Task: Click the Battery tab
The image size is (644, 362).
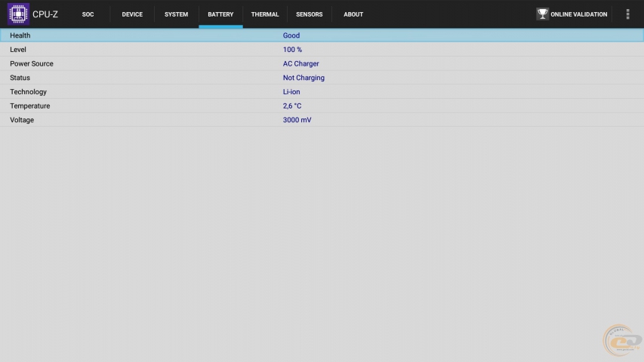Action: [x=220, y=14]
